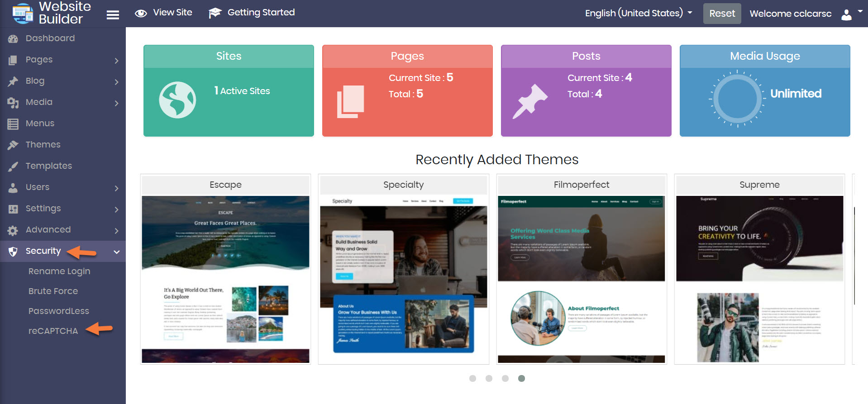
Task: Click the pages stack icon in Pages card
Action: 351,101
